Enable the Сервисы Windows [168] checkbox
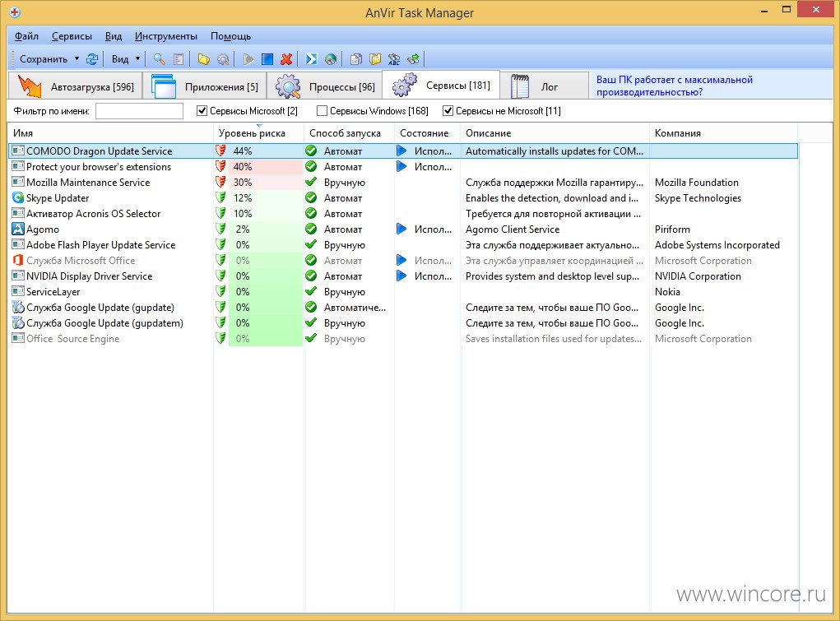Screen dimensions: 840x621 pyautogui.click(x=322, y=111)
